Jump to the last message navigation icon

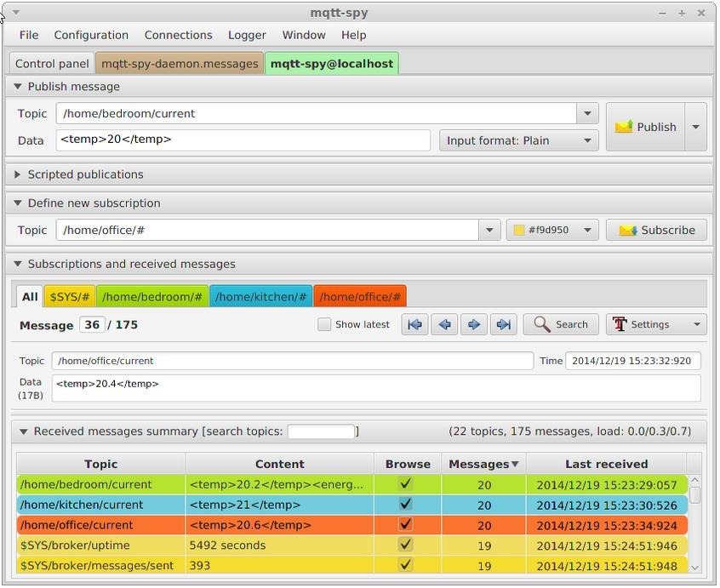click(504, 324)
